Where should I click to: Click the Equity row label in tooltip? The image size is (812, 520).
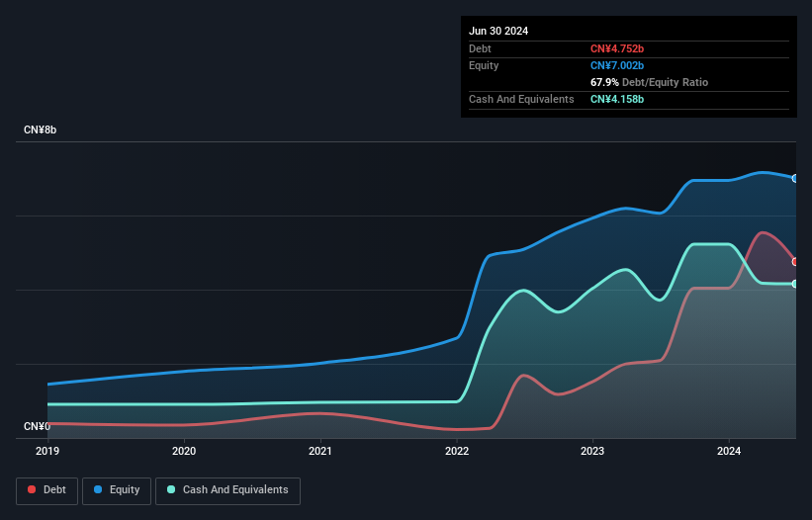[x=484, y=65]
